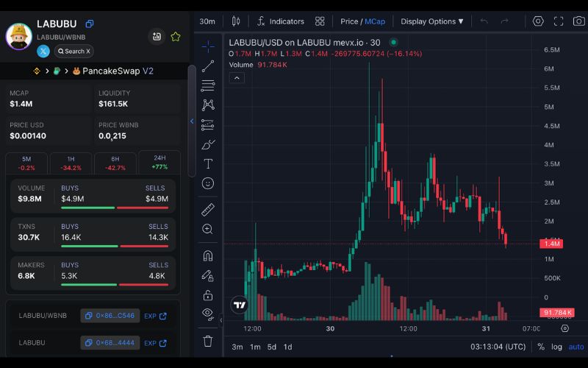Collapse the chart legend chevron
The image size is (588, 368).
click(x=237, y=78)
